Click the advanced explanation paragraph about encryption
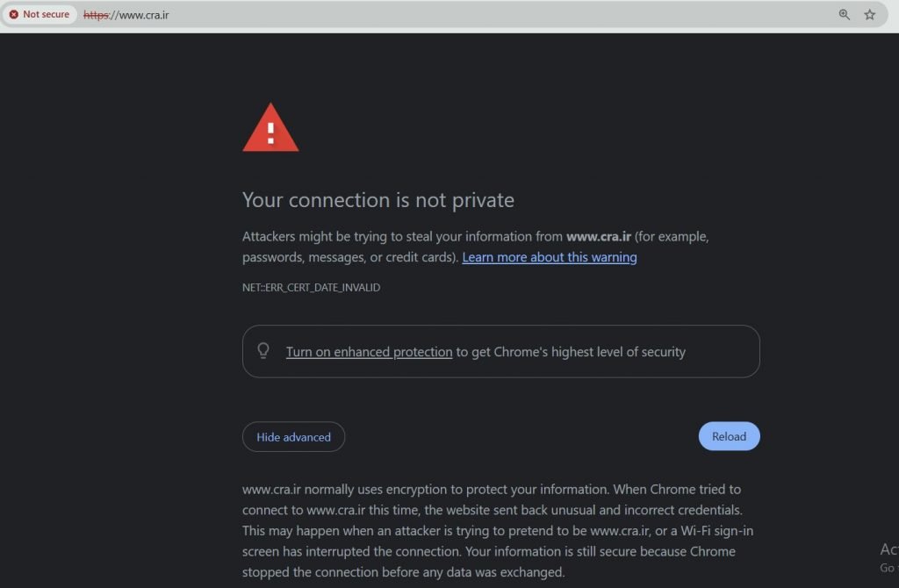 (x=492, y=530)
